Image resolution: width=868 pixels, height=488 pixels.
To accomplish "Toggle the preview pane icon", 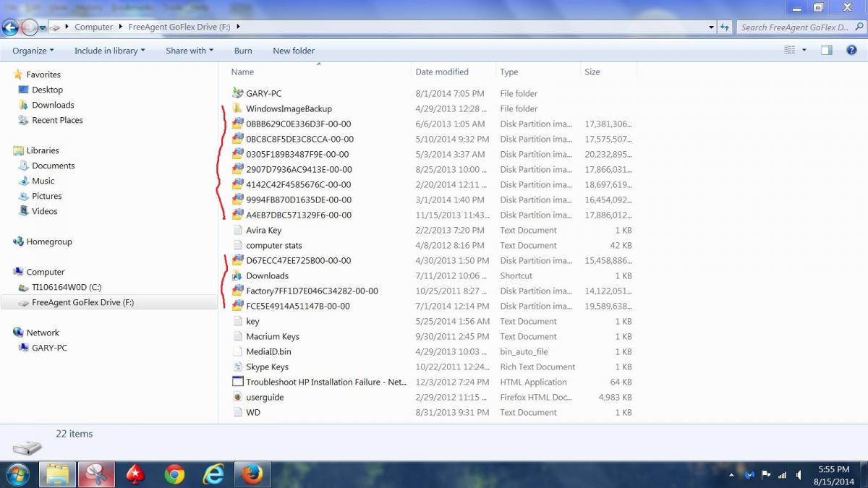I will point(827,50).
